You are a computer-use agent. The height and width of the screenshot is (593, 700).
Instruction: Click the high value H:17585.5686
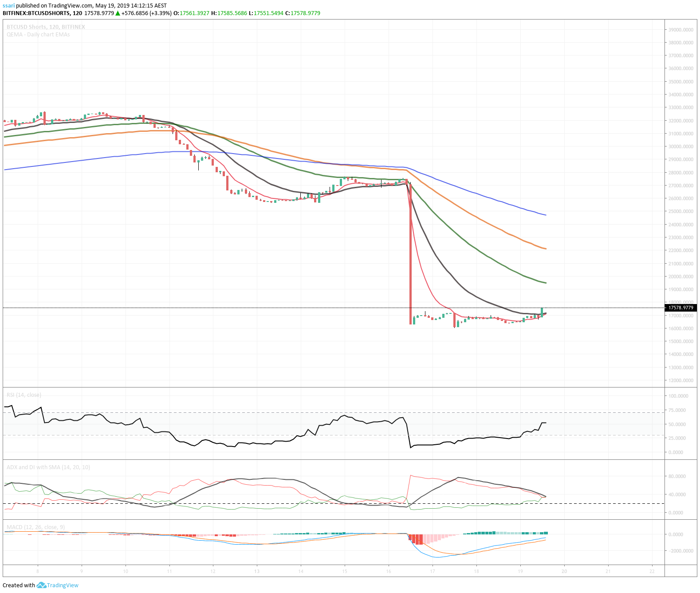(229, 13)
